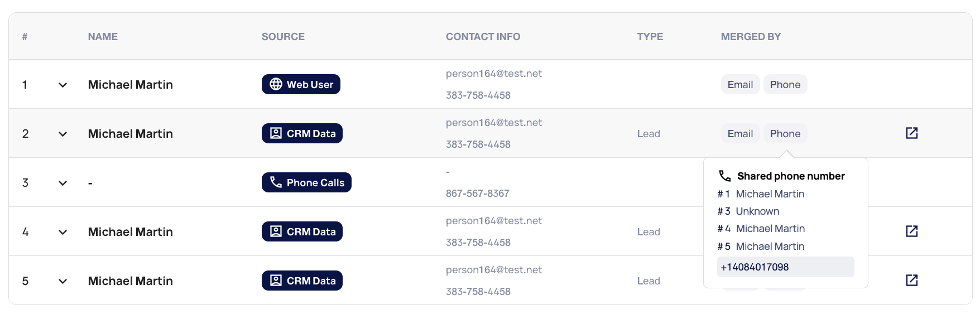The image size is (980, 319).
Task: Expand row 2 with the chevron
Action: tap(63, 134)
